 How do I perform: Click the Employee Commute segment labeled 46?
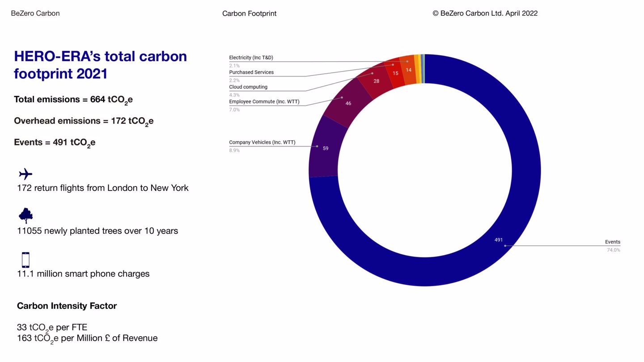point(348,103)
